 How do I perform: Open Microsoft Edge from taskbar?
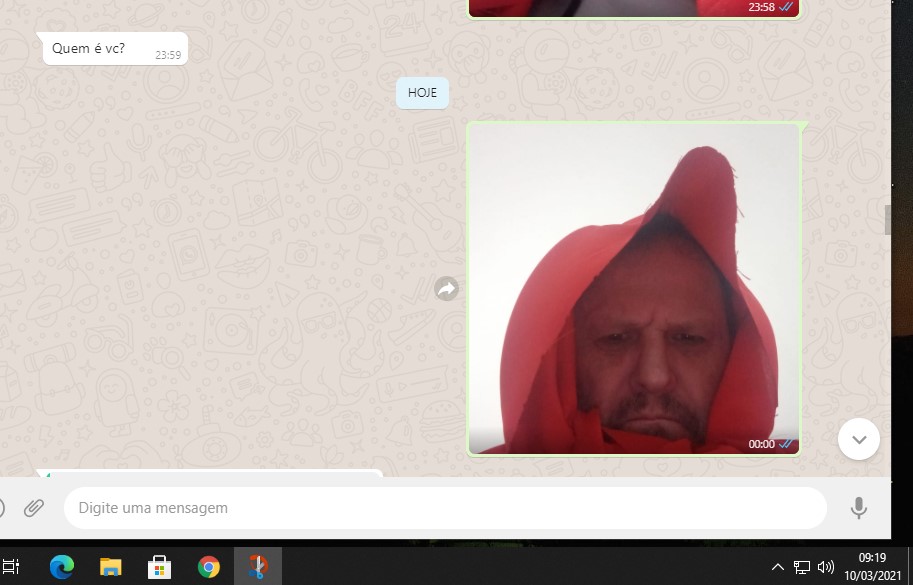62,566
